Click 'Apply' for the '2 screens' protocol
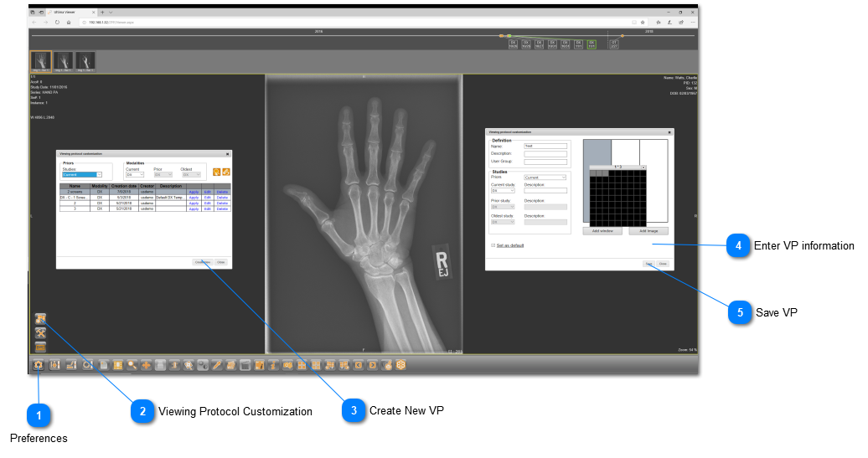This screenshot has height=458, width=868. click(194, 192)
